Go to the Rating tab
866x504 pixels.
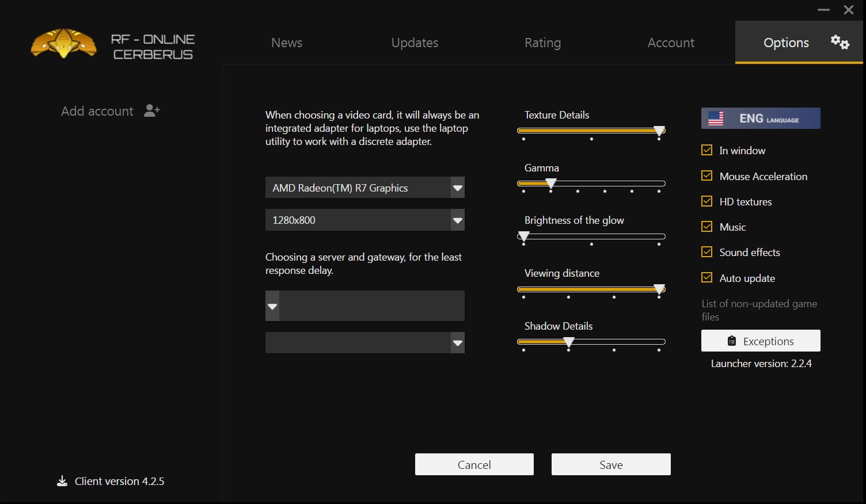(x=542, y=43)
